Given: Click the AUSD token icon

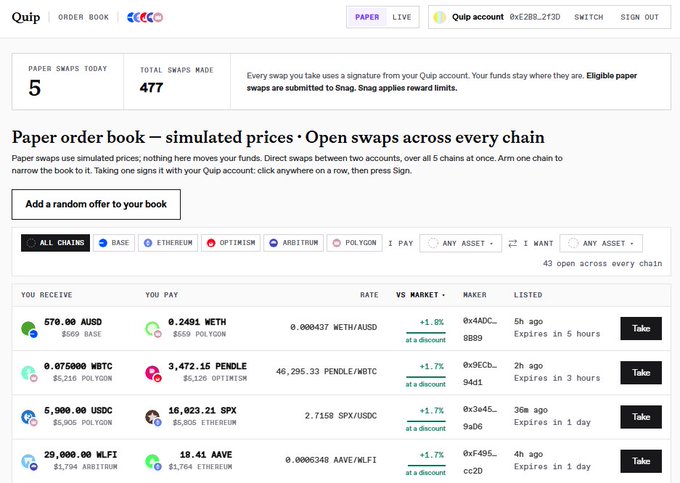Looking at the screenshot, I should click(29, 329).
